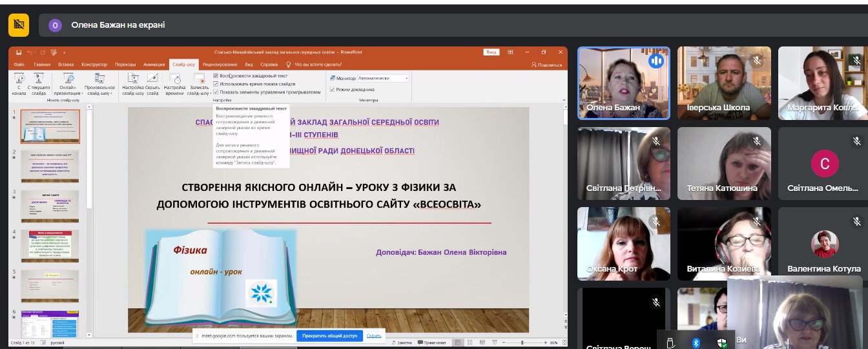868x349 pixels.
Task: Toggle 'Режим докладчика' presenter view checkbox
Action: click(x=333, y=89)
